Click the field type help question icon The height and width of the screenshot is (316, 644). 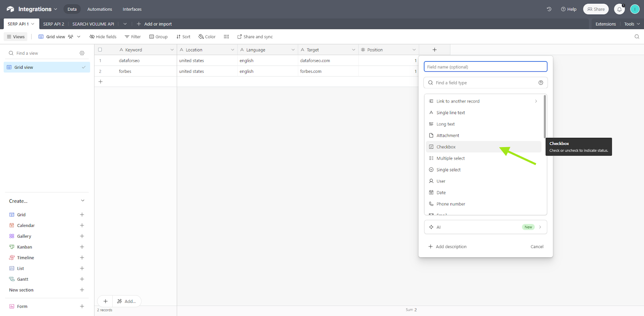coord(541,83)
